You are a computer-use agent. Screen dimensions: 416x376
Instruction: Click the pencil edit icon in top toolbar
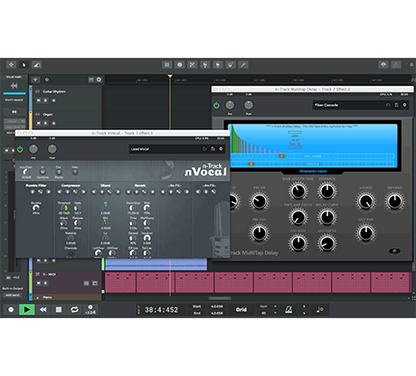coord(243,65)
